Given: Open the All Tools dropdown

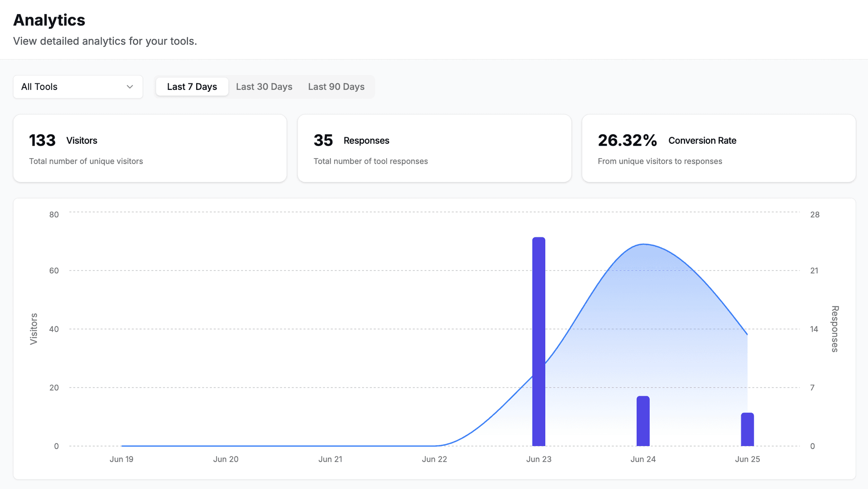Looking at the screenshot, I should [78, 87].
